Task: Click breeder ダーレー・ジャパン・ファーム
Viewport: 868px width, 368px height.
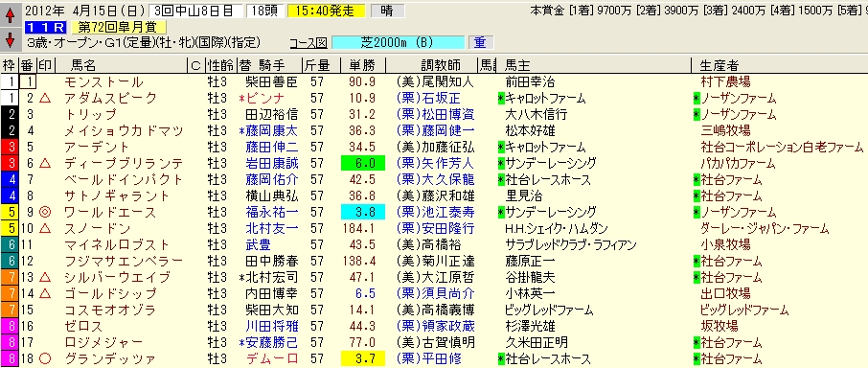Action: [765, 228]
